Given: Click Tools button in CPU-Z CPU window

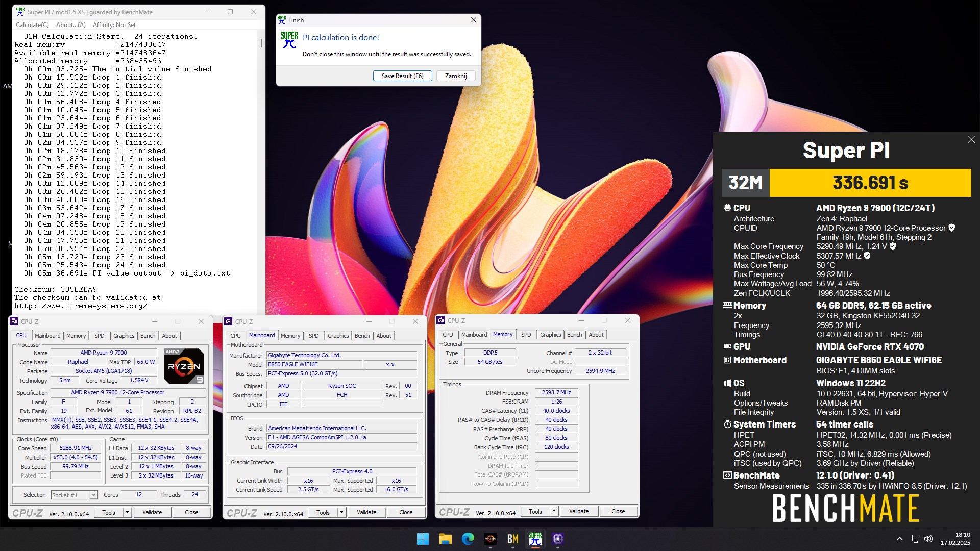Looking at the screenshot, I should 109,512.
